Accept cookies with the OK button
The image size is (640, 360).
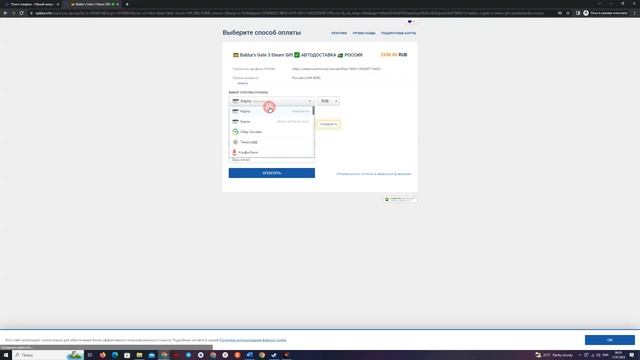pos(609,340)
